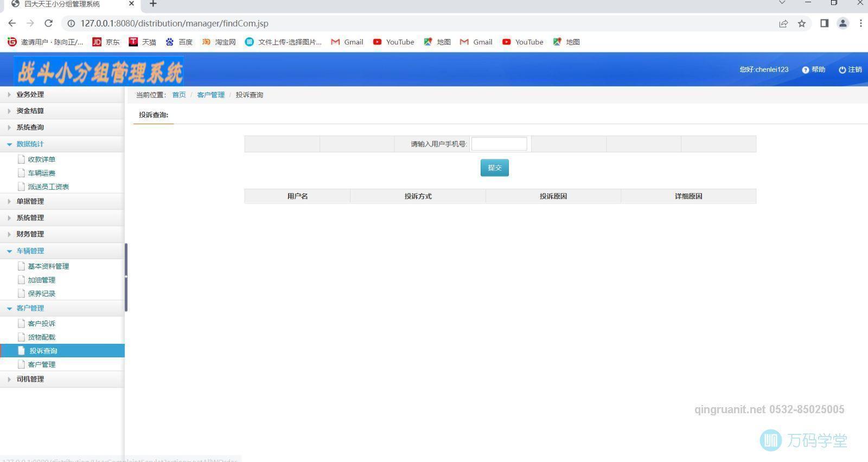Open 客户投诉 in sidebar
The image size is (868, 462).
click(41, 324)
